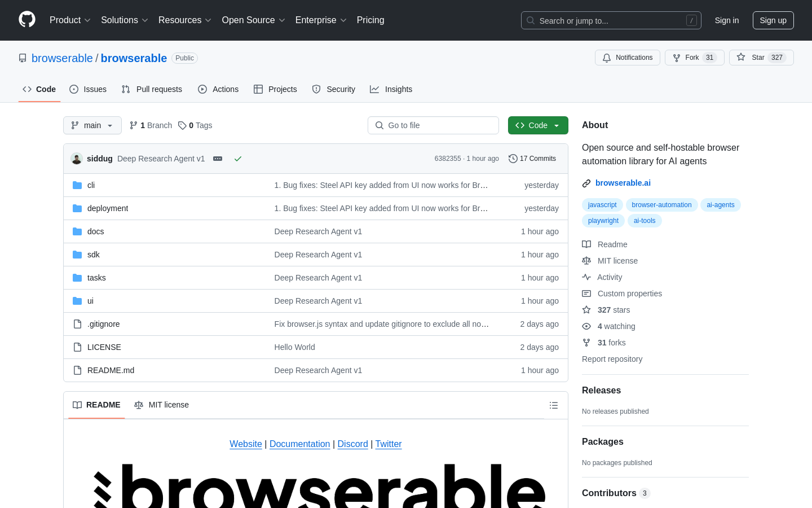The width and height of the screenshot is (812, 508).
Task: Click the bell Notifications icon
Action: (x=607, y=58)
